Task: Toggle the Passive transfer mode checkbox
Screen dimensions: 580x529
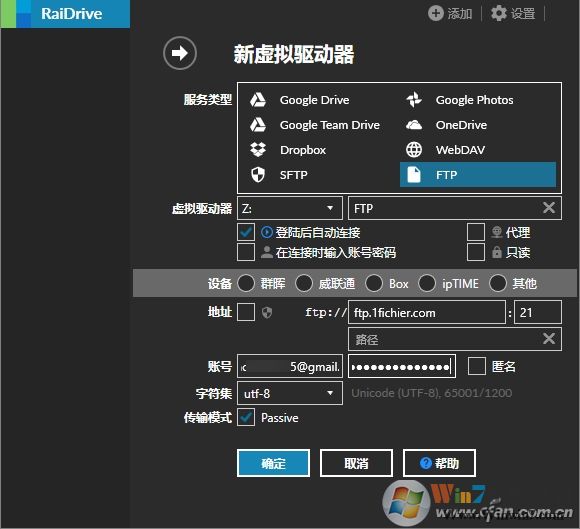Action: (x=246, y=417)
